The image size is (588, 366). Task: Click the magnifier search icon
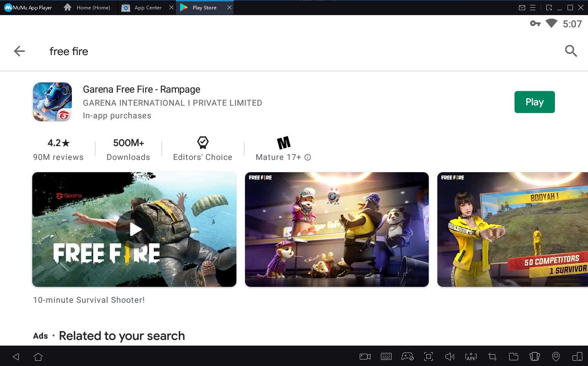click(571, 51)
